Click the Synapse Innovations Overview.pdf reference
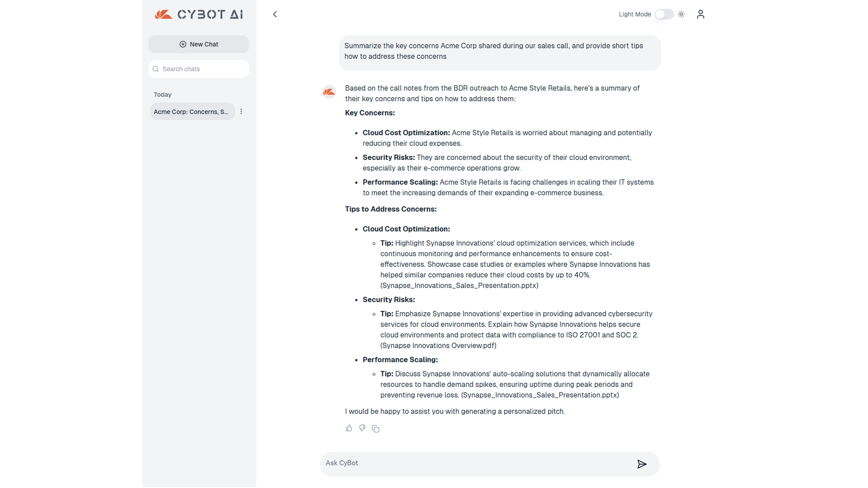This screenshot has height=488, width=868. [438, 345]
